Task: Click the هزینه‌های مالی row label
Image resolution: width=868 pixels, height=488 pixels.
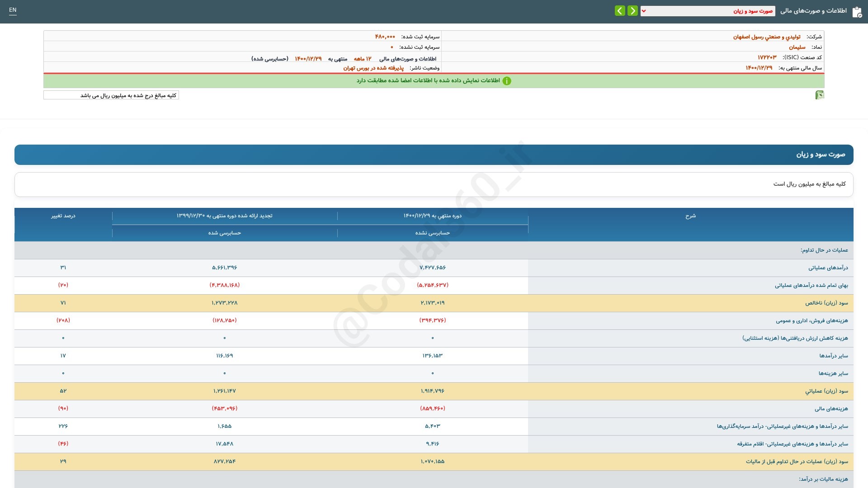Action: (831, 409)
